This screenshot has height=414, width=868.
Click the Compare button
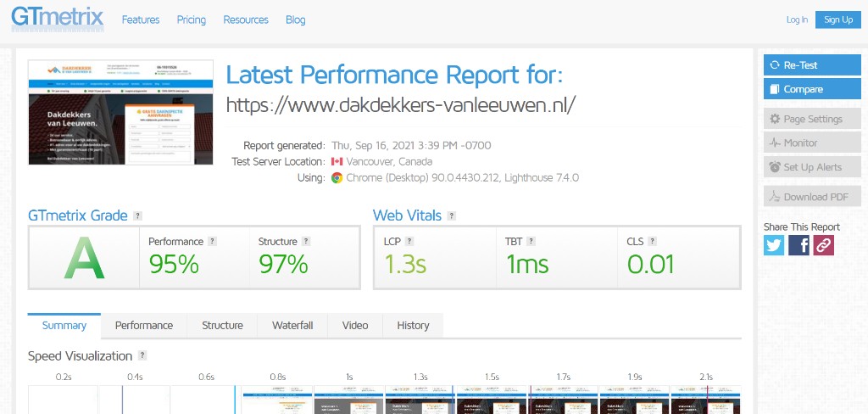point(812,89)
